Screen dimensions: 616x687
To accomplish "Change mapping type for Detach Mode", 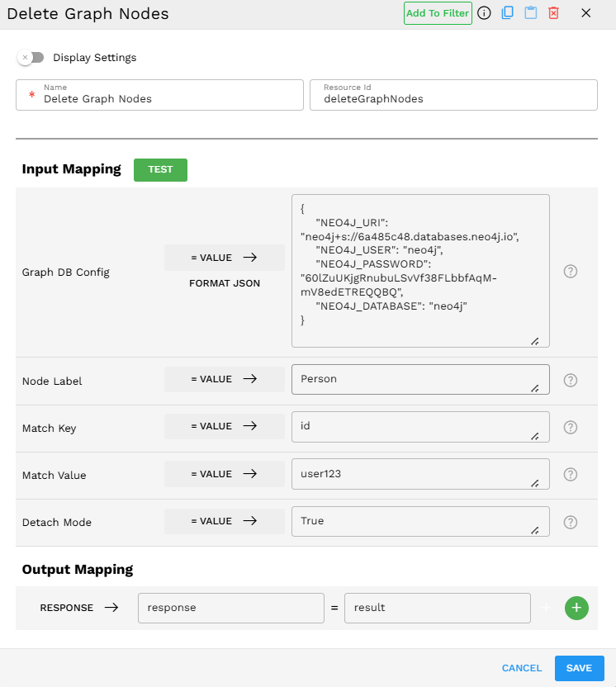I will pyautogui.click(x=225, y=521).
